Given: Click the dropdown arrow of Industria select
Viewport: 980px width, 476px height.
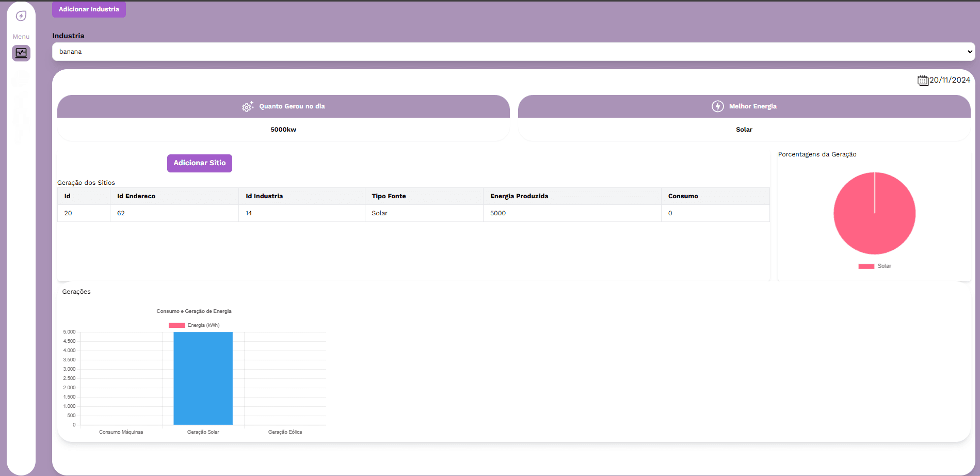Looking at the screenshot, I should (970, 52).
